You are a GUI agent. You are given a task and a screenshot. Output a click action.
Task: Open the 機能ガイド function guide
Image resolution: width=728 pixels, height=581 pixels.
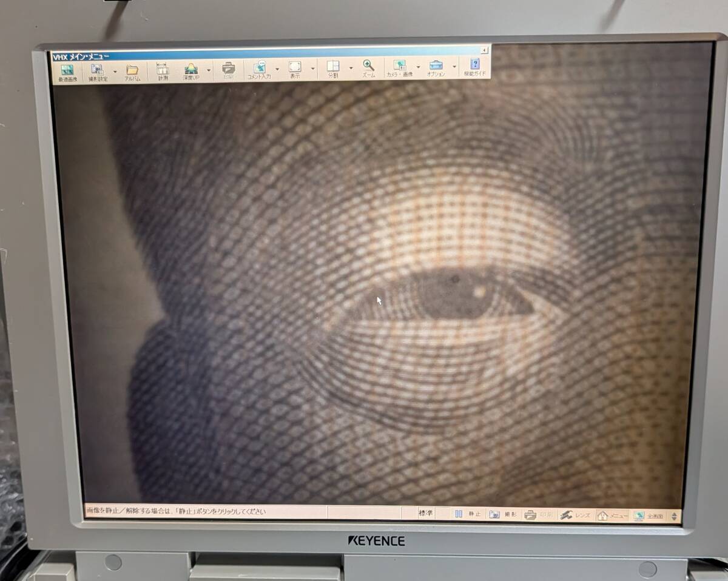(475, 68)
